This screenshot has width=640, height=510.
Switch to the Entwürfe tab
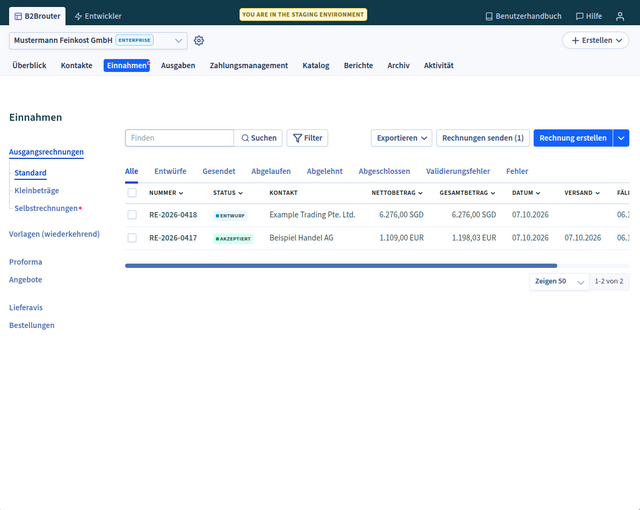(170, 171)
